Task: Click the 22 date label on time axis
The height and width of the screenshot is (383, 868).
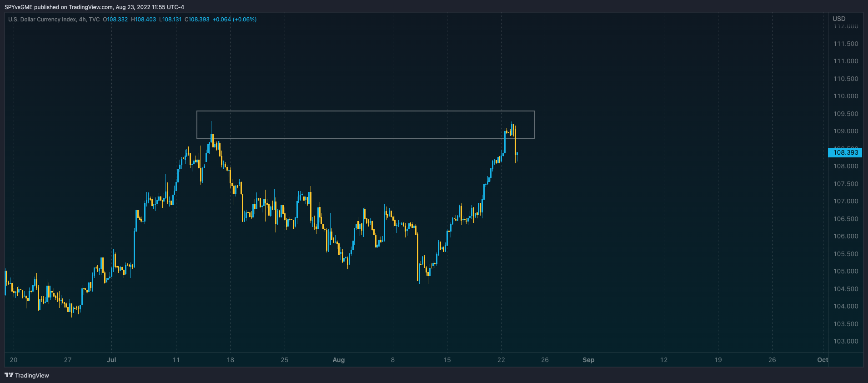Action: (x=501, y=360)
